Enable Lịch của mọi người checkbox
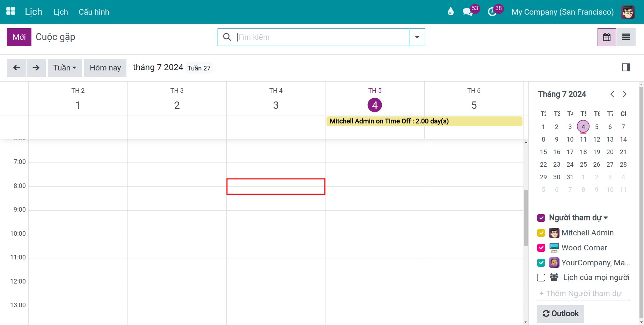Viewport: 644px width, 325px height. (x=541, y=278)
